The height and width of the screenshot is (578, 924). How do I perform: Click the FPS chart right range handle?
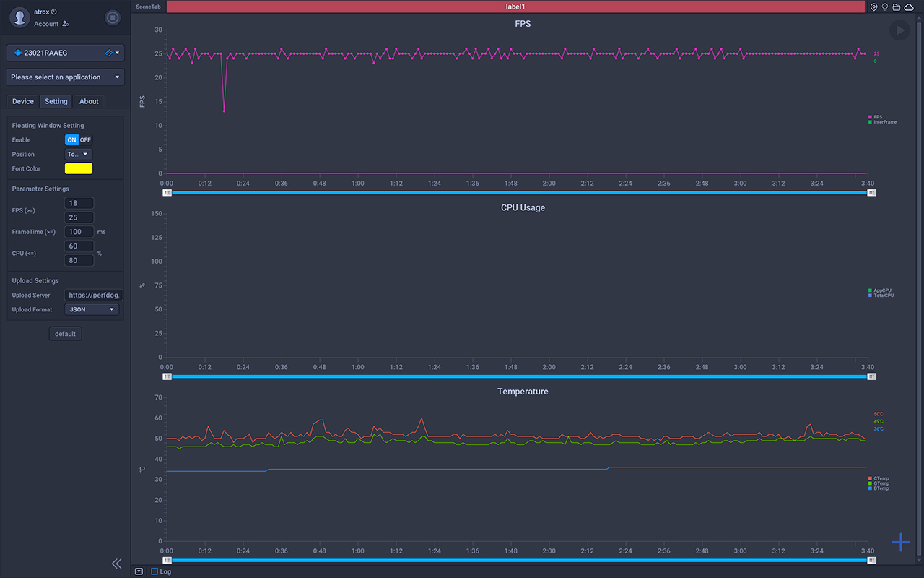click(x=872, y=193)
